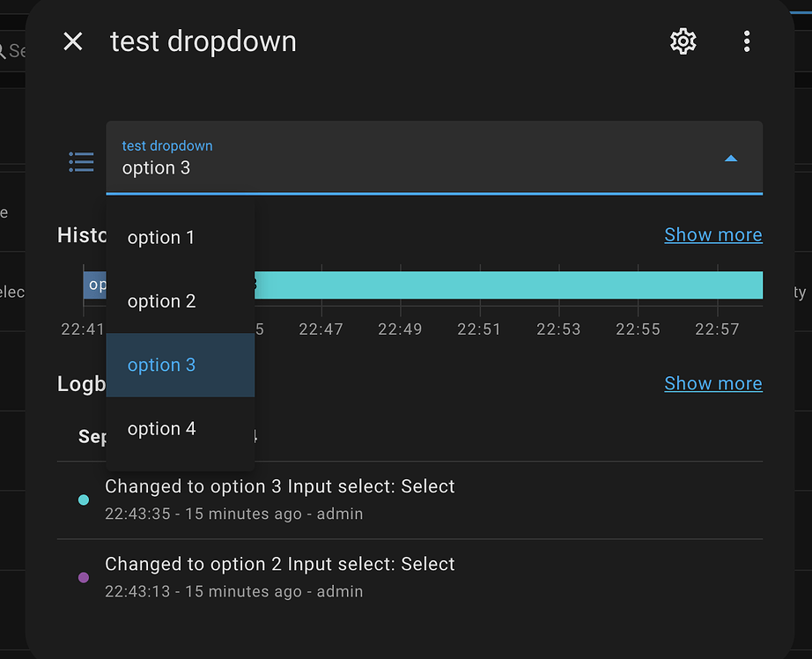Open 'Changed to option 2' logbook entry

[280, 564]
